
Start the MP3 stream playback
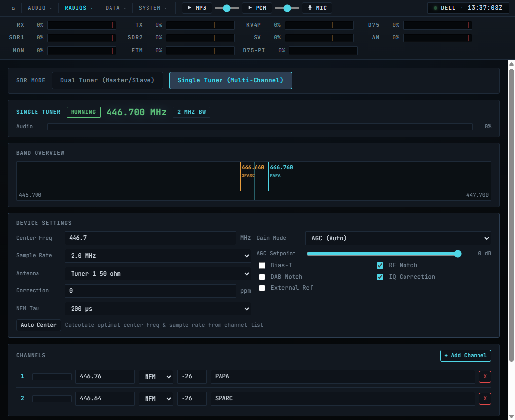click(x=197, y=8)
